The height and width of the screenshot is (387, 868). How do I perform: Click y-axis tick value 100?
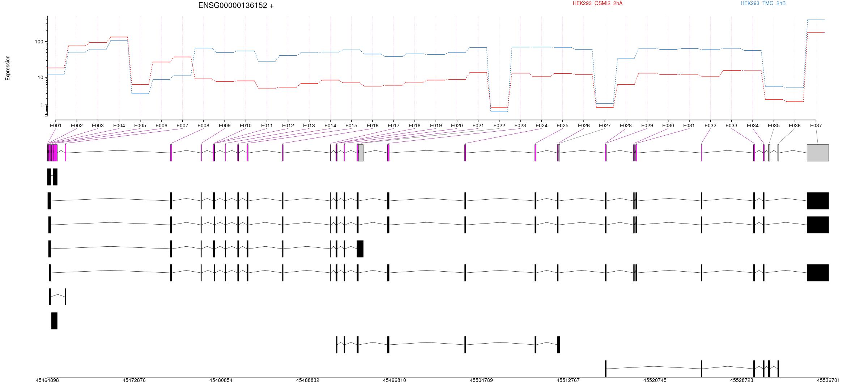[39, 42]
